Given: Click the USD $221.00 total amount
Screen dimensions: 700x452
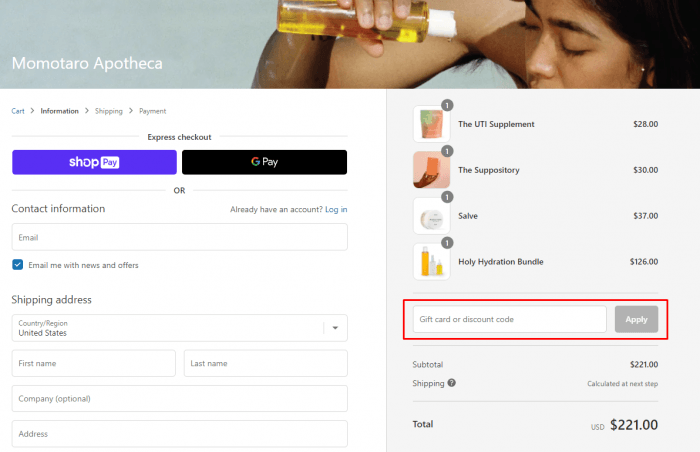Looking at the screenshot, I should (x=625, y=425).
